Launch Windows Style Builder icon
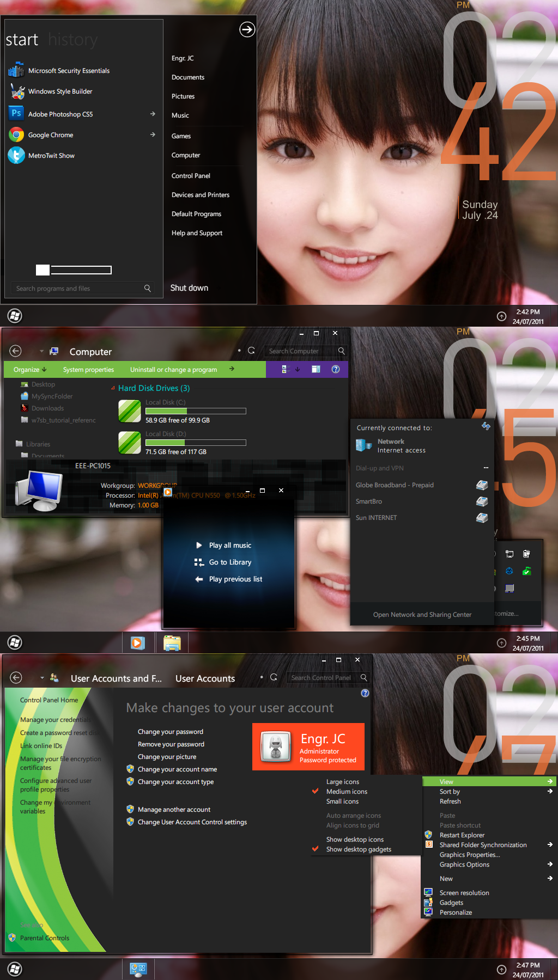Viewport: 558px width, 980px height. pos(17,91)
